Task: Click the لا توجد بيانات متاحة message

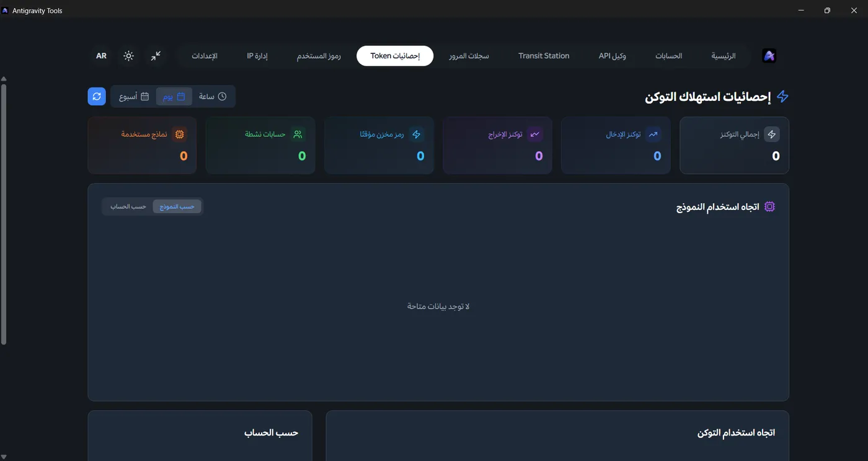Action: [x=438, y=306]
